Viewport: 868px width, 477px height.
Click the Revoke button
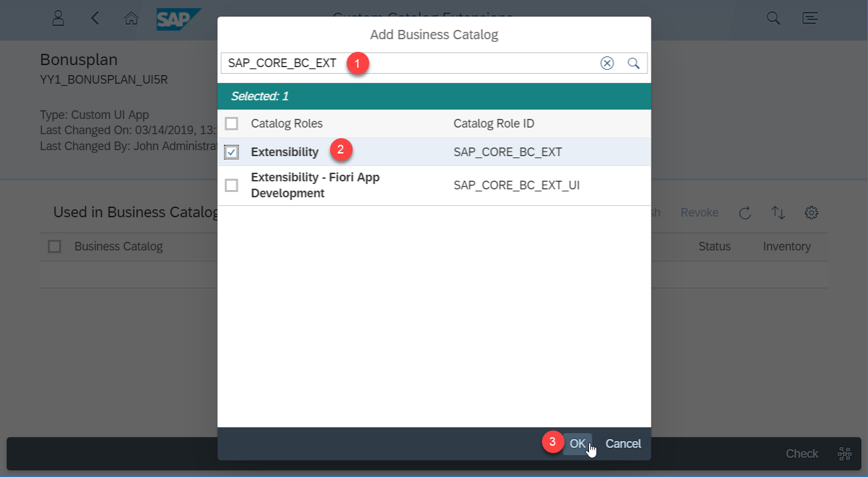(699, 213)
